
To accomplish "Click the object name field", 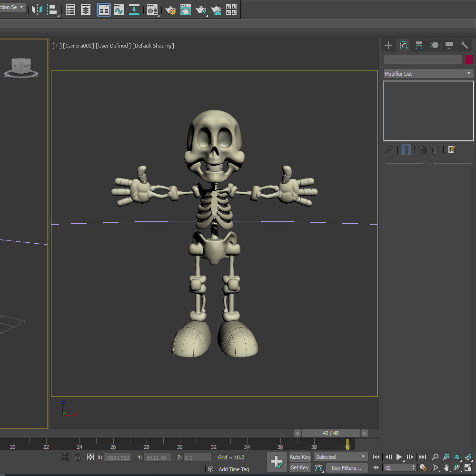I will coord(423,59).
